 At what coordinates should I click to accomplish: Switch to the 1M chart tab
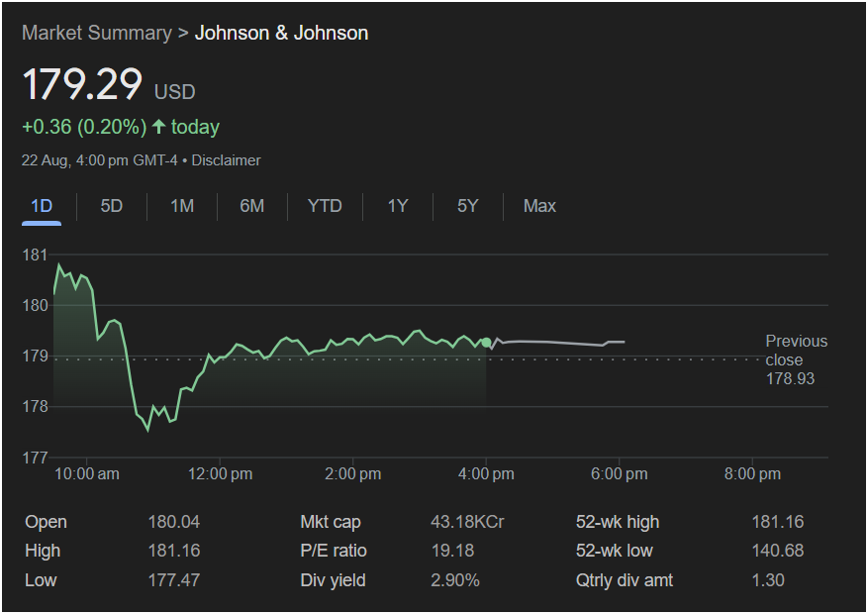182,206
